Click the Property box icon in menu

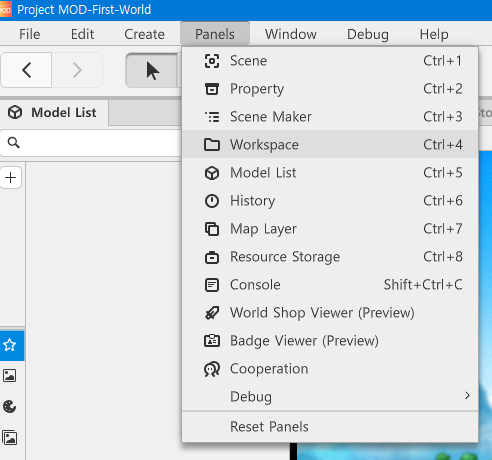point(212,89)
